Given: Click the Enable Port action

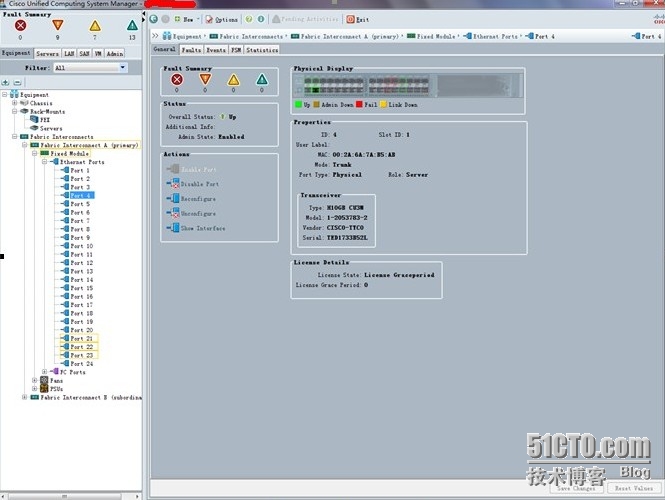Looking at the screenshot, I should (192, 169).
